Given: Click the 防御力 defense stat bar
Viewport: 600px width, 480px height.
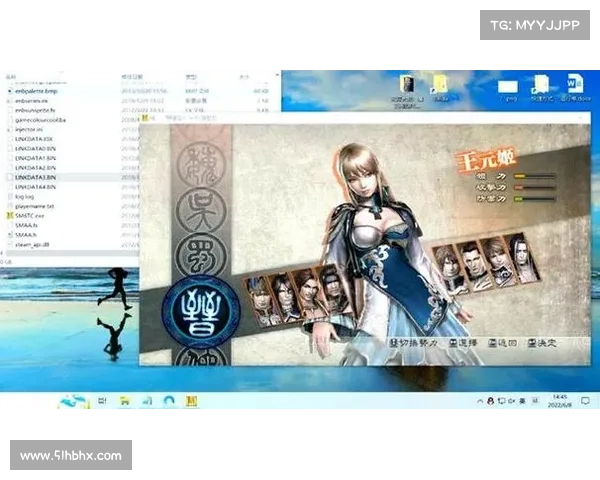Looking at the screenshot, I should click(x=534, y=199).
